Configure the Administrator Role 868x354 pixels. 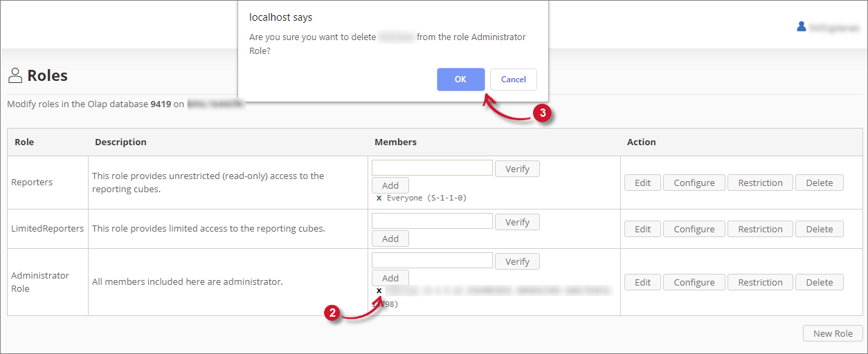[x=694, y=282]
